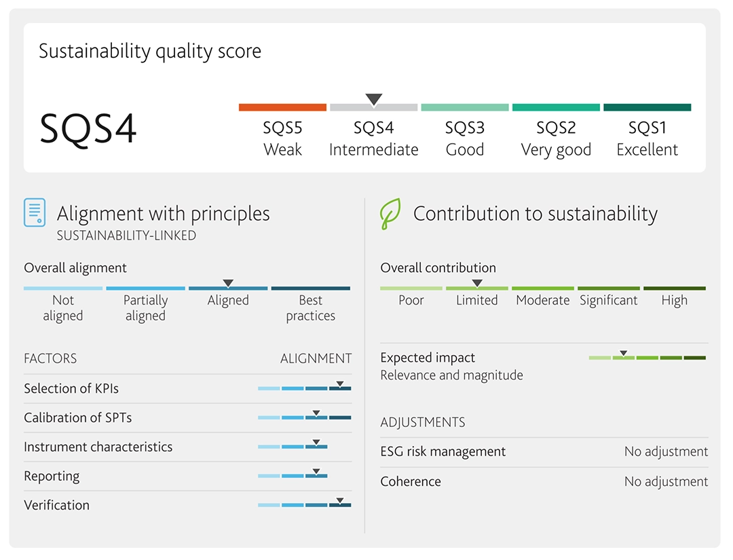Screen dimensions: 733x560
Task: Select the SQS2 Very good bar
Action: click(556, 107)
